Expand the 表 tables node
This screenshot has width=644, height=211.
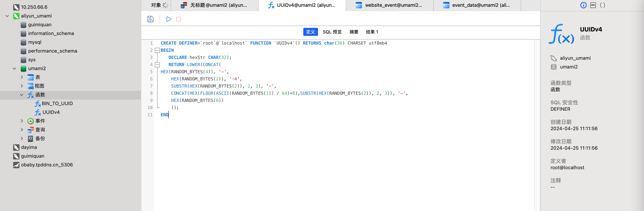22,77
